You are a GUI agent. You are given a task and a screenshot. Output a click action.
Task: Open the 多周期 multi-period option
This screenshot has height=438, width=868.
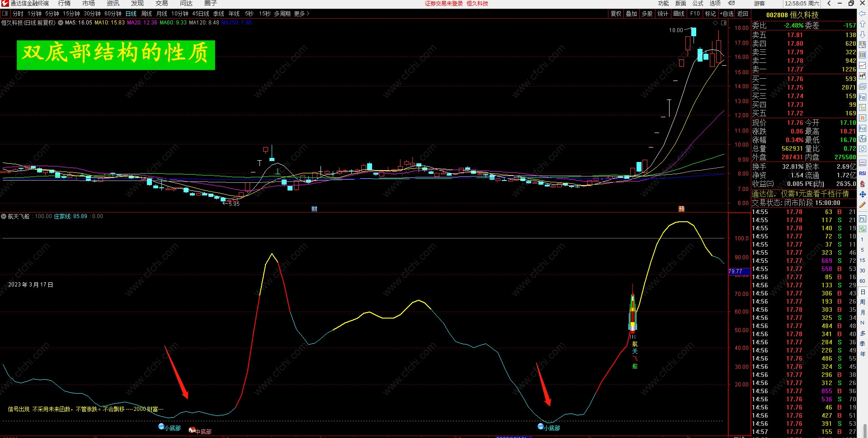coord(282,14)
